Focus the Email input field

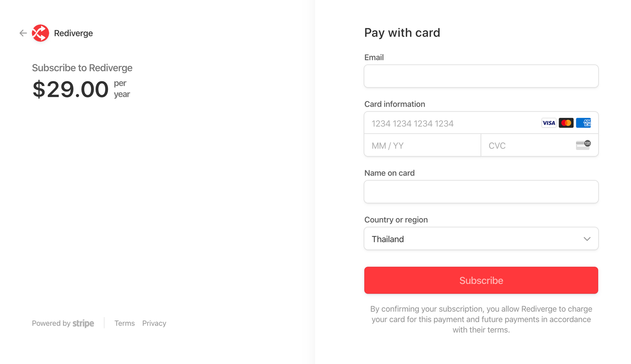(x=481, y=76)
